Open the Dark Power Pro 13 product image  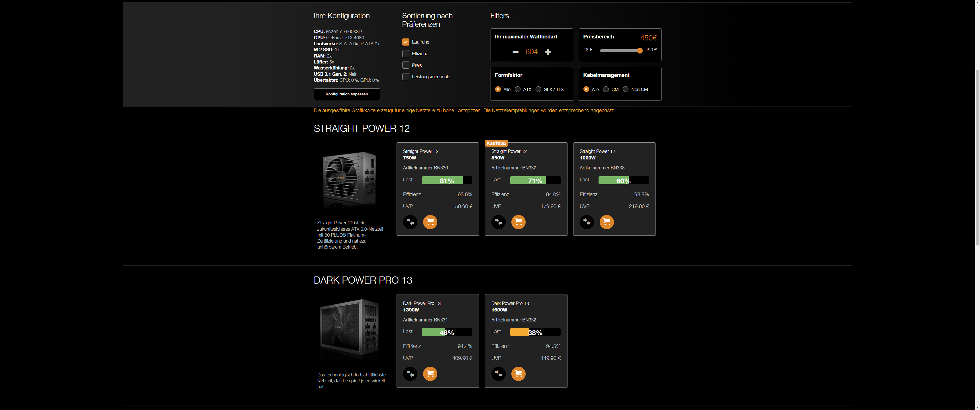click(x=349, y=329)
